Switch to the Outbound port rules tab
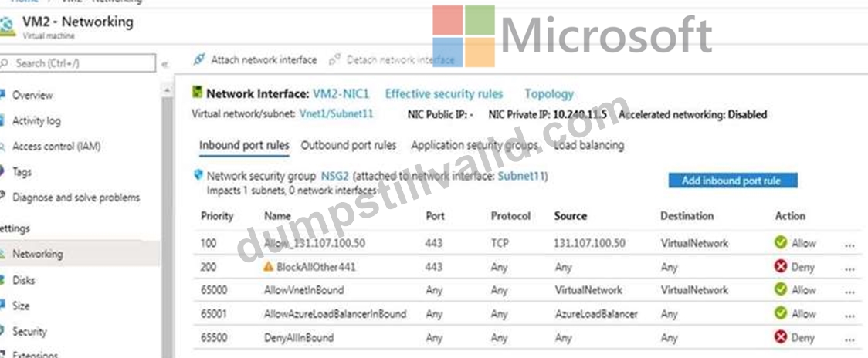The height and width of the screenshot is (358, 868). tap(349, 146)
